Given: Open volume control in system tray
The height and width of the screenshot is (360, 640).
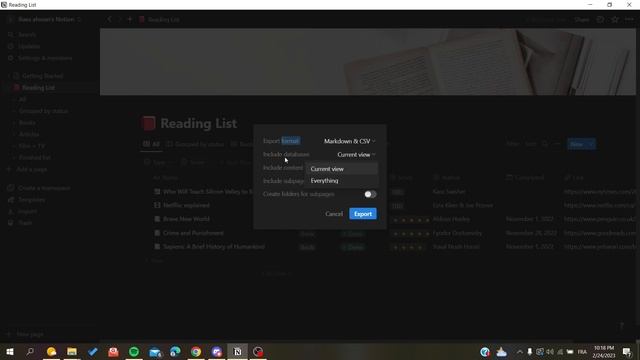Looking at the screenshot, I should [x=550, y=351].
